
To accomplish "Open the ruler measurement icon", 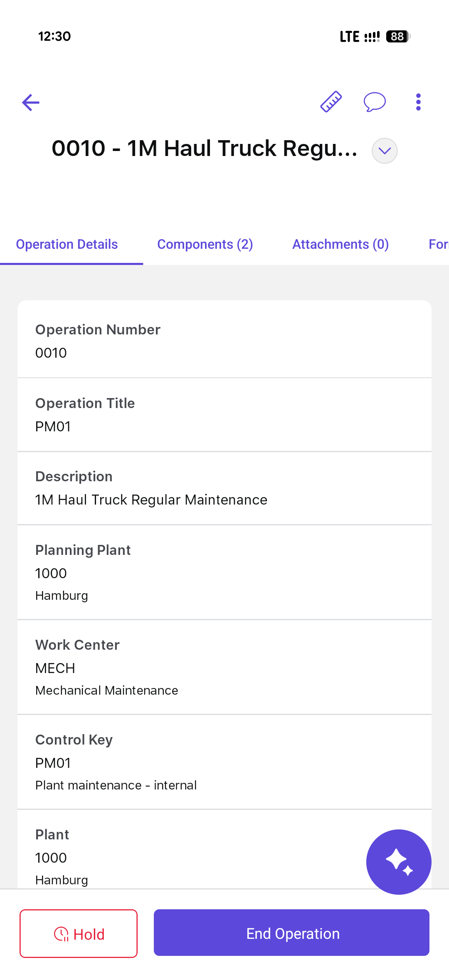I will (x=331, y=102).
